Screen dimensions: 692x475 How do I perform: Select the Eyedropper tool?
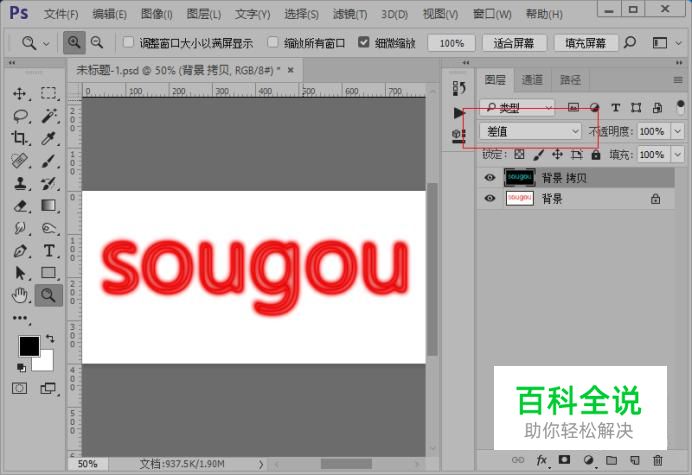tap(49, 138)
